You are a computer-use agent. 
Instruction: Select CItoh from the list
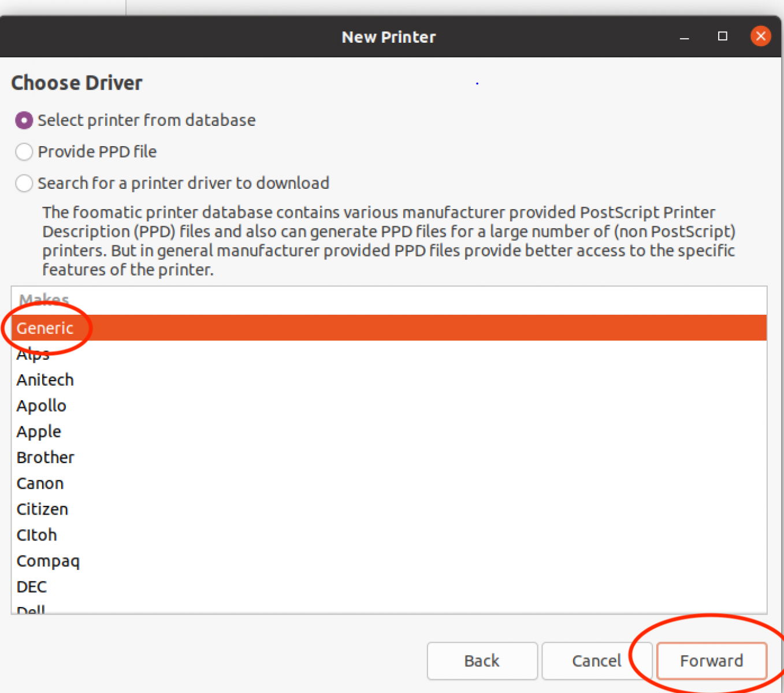click(x=36, y=535)
